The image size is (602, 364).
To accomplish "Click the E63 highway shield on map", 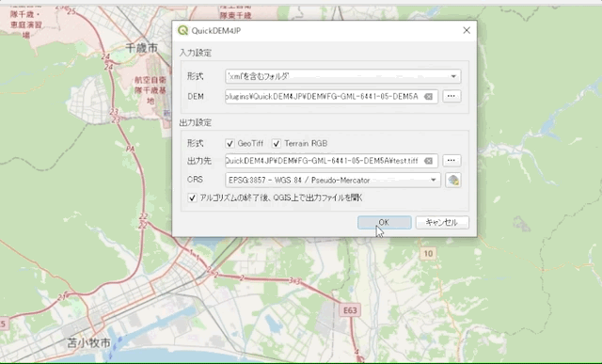I will pos(350,310).
